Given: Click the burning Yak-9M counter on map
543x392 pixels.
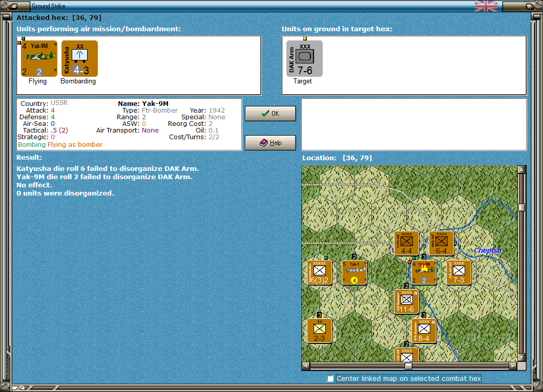Looking at the screenshot, I should [x=424, y=273].
